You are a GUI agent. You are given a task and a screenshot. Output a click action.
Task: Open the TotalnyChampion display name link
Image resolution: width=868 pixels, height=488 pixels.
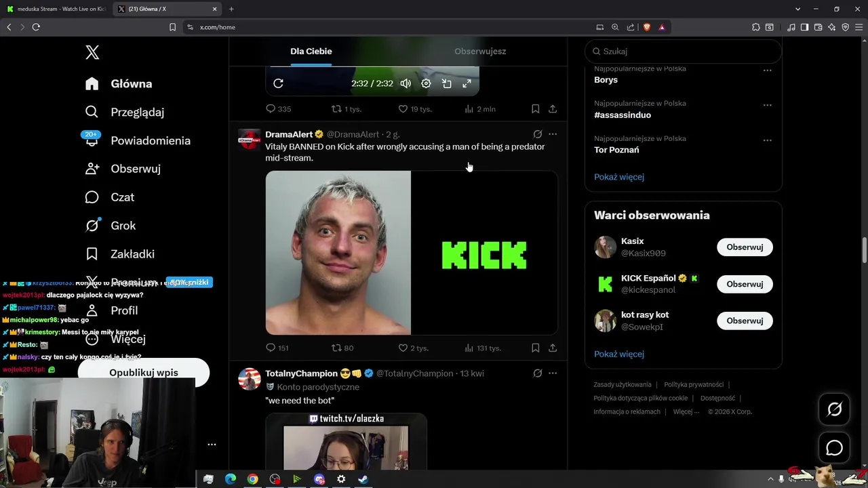tap(301, 373)
